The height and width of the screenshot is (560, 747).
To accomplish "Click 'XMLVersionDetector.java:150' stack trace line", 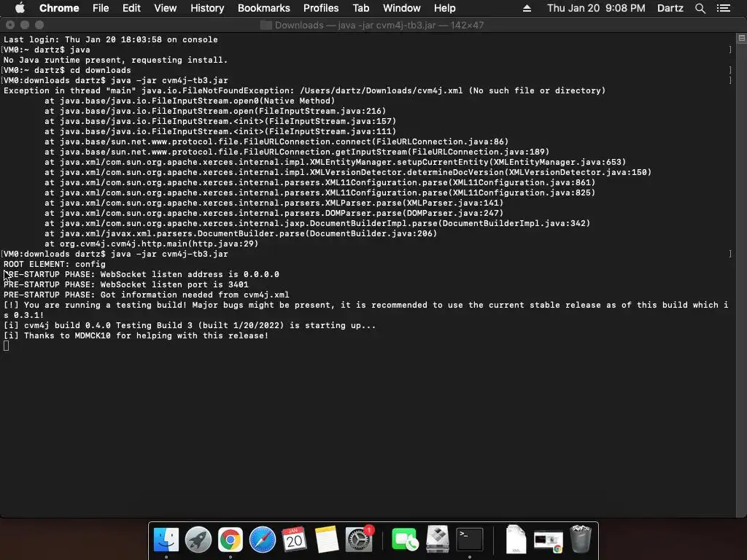I will (x=348, y=172).
